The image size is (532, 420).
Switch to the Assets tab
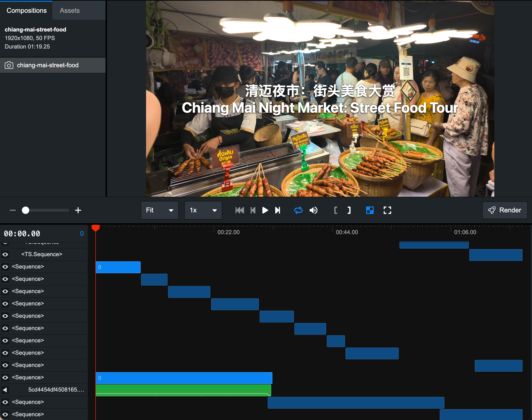(x=70, y=11)
